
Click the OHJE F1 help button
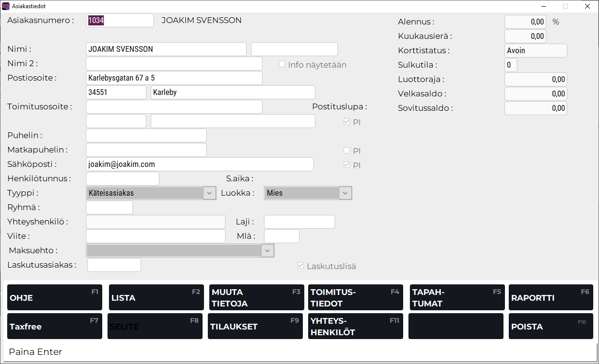[x=54, y=297]
